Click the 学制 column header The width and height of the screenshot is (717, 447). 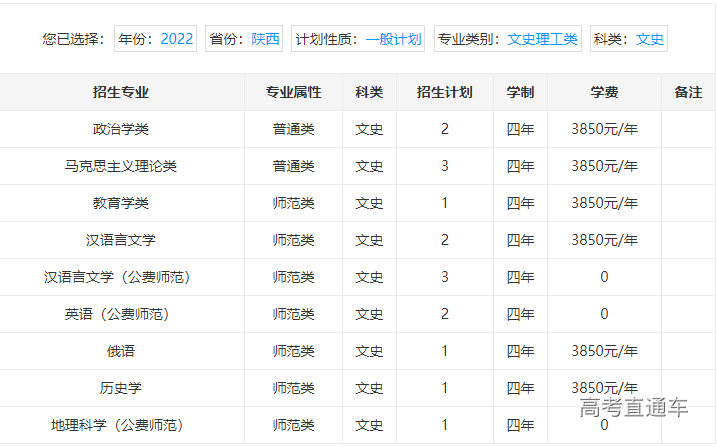pyautogui.click(x=520, y=92)
